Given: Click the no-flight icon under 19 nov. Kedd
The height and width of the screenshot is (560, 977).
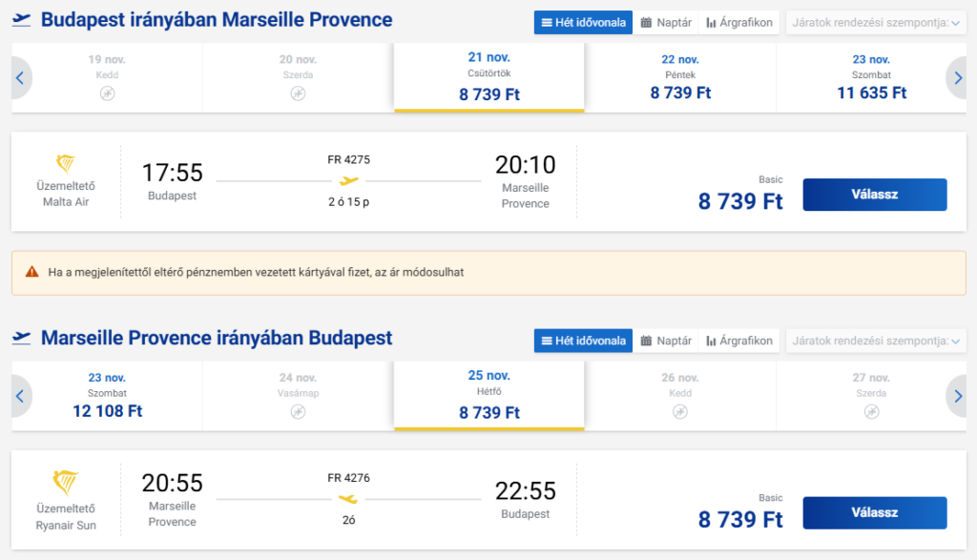Looking at the screenshot, I should (107, 93).
